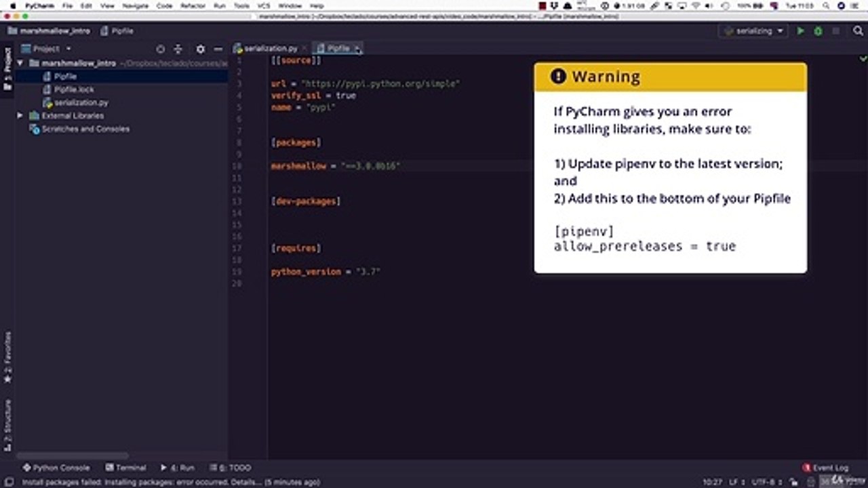Open the PyCharm application menu
This screenshot has width=868, height=488.
(39, 5)
